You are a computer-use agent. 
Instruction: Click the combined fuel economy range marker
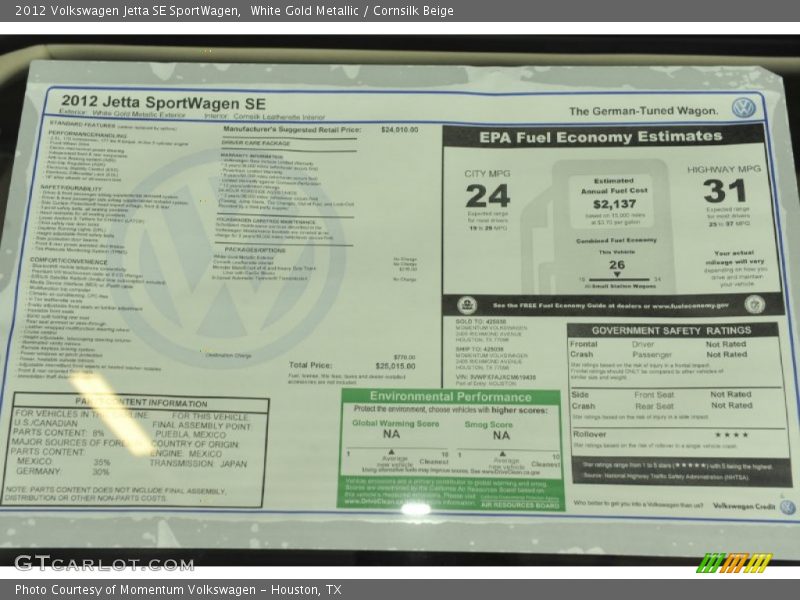coord(617,275)
